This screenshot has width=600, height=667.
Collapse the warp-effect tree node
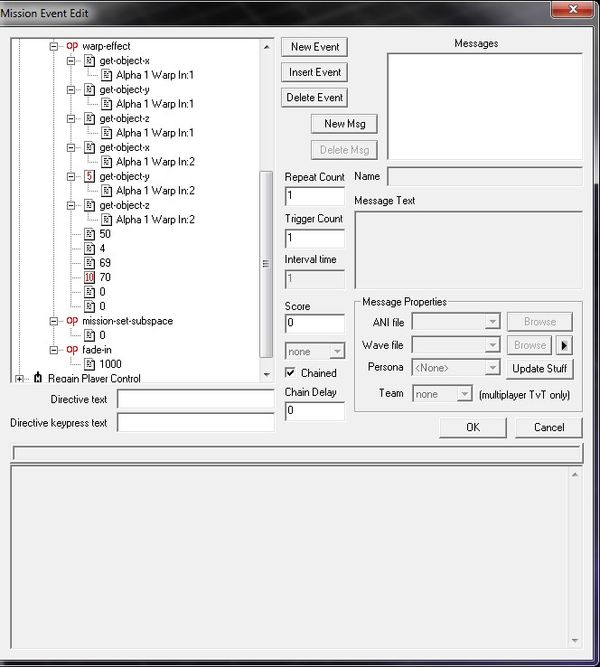54,46
